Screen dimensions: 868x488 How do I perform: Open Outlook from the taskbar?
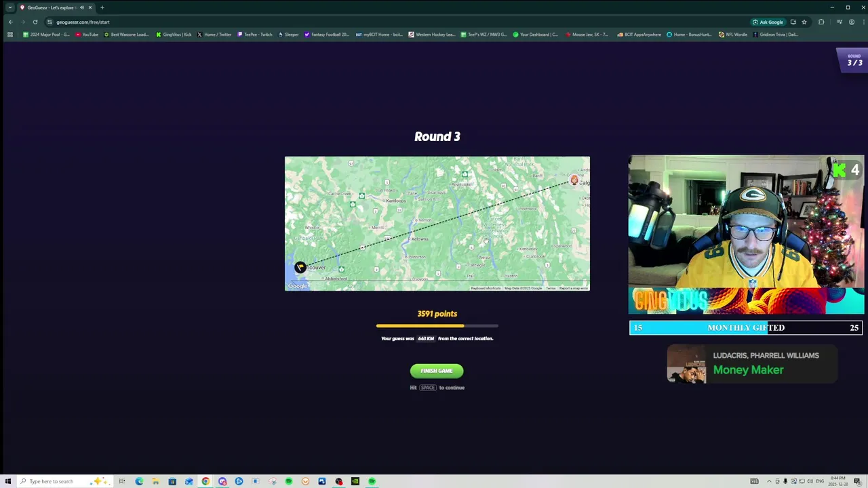[x=189, y=481]
